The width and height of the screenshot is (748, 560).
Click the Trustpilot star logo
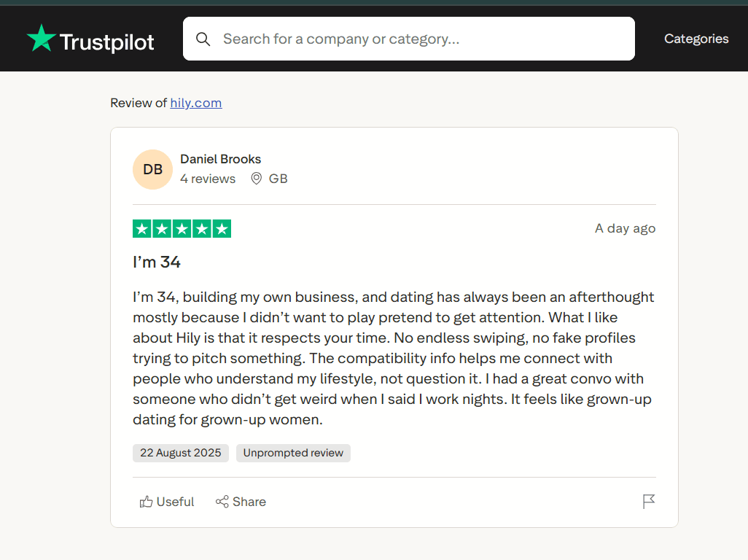pyautogui.click(x=41, y=39)
